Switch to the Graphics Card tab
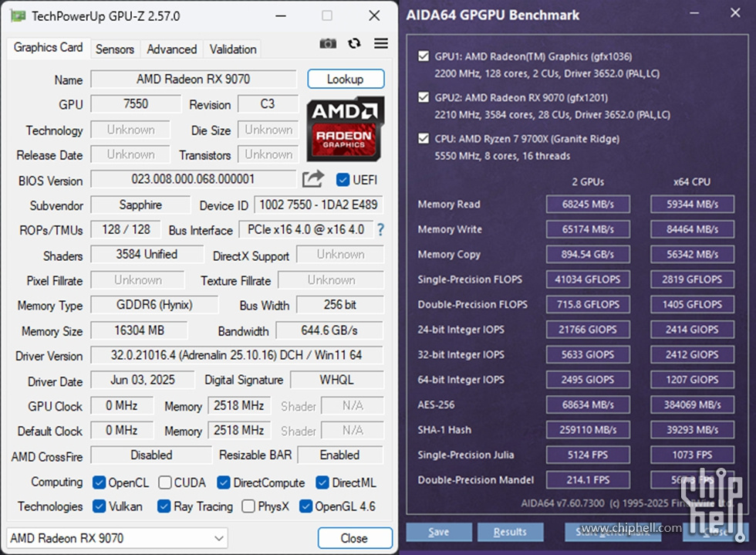The height and width of the screenshot is (555, 756). pos(48,48)
